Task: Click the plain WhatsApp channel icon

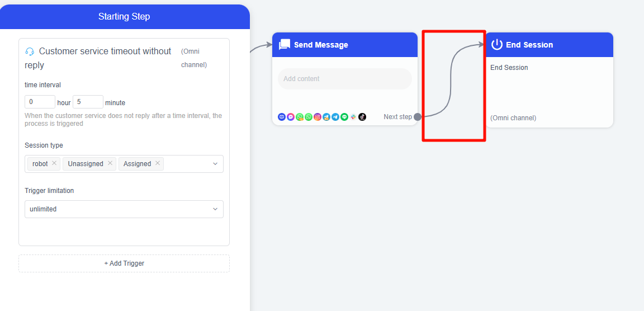Action: point(309,117)
